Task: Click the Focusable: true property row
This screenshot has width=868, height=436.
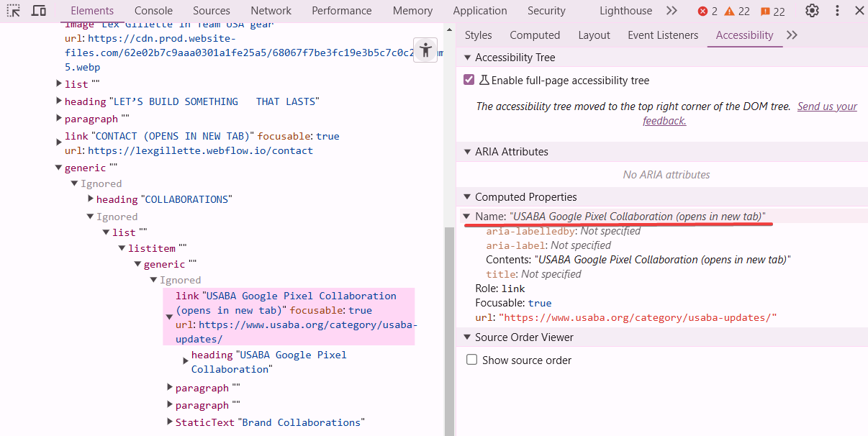Action: pos(513,303)
